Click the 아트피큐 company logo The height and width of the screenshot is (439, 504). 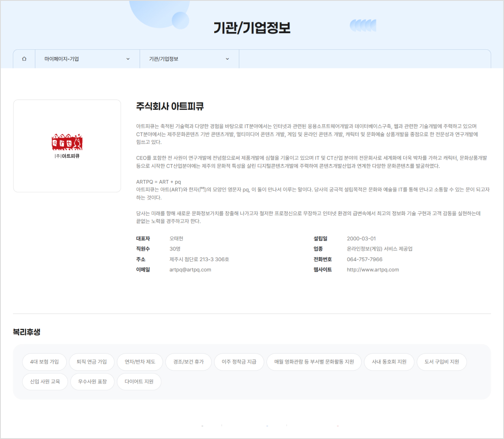pos(67,146)
